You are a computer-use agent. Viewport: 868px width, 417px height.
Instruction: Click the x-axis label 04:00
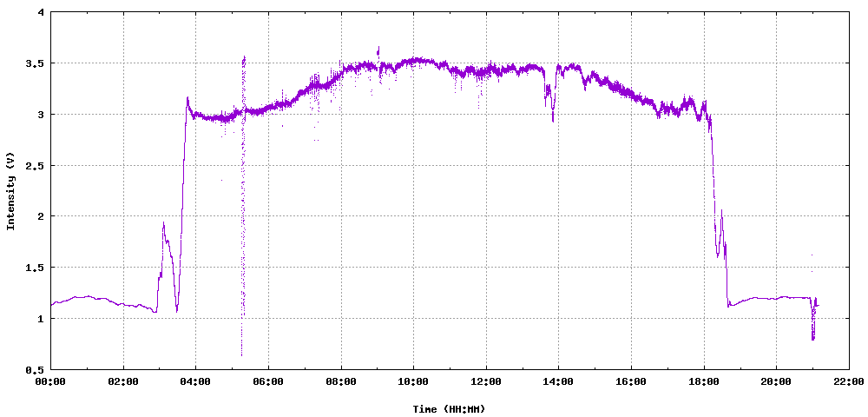click(195, 381)
